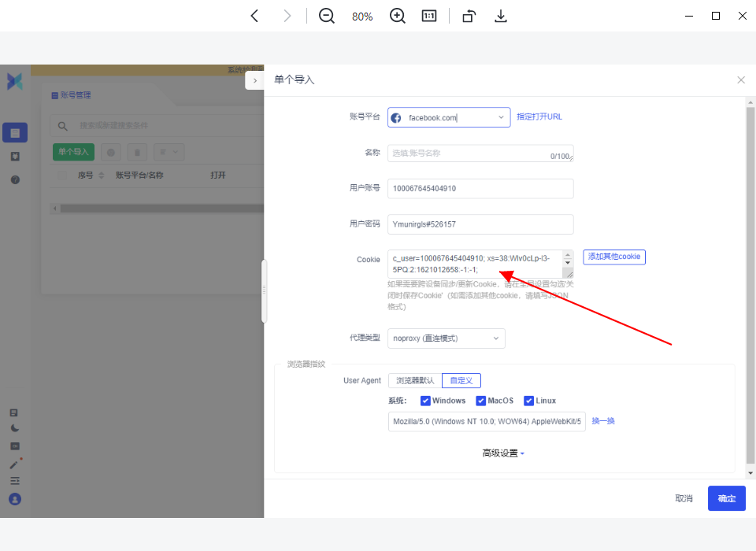The image size is (756, 551).
Task: Select the 浏览器默认 User Agent option
Action: pos(415,380)
